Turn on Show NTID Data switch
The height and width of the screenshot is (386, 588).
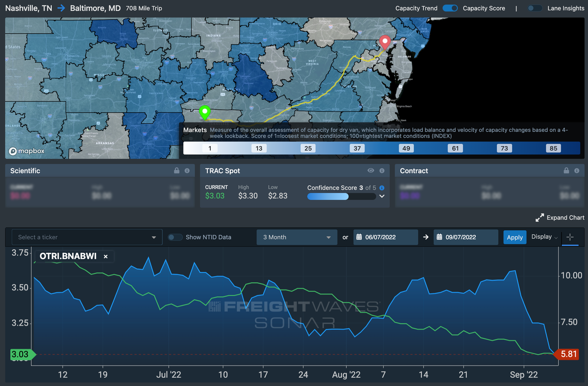pos(175,237)
